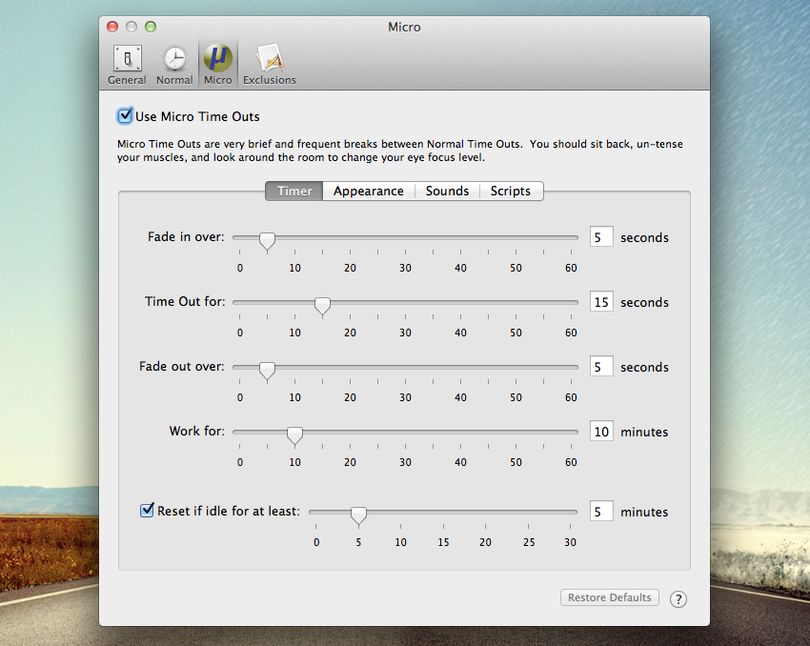Click the Fade in over seconds field
Screen dimensions: 810x646
click(601, 237)
